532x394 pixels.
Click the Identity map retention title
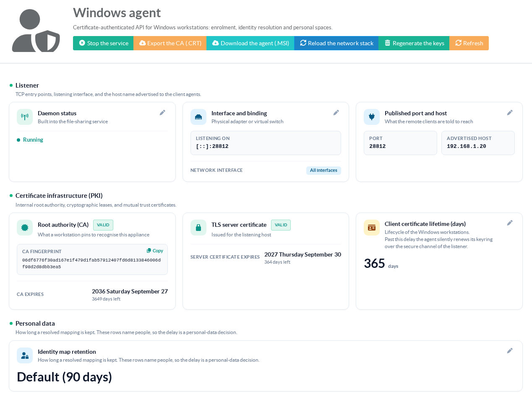[67, 352]
